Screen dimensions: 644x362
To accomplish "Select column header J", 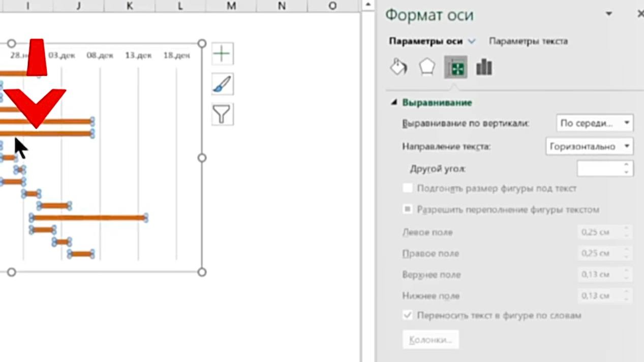I will click(79, 6).
